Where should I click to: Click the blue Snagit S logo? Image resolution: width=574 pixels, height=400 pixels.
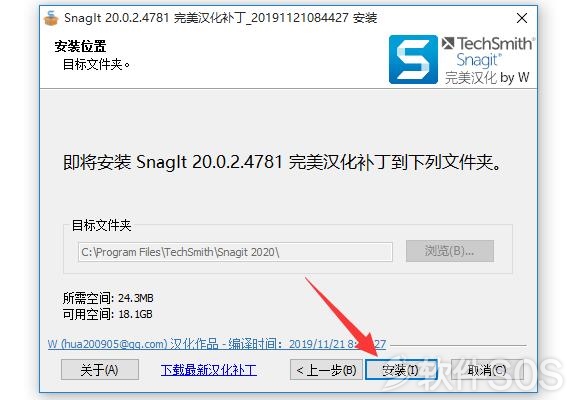(x=413, y=60)
